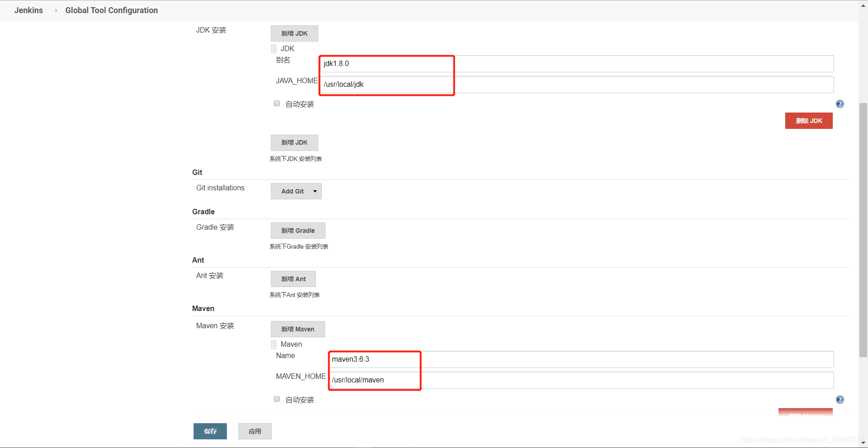868x448 pixels.
Task: Open help for the Maven auto-install option
Action: (x=840, y=400)
